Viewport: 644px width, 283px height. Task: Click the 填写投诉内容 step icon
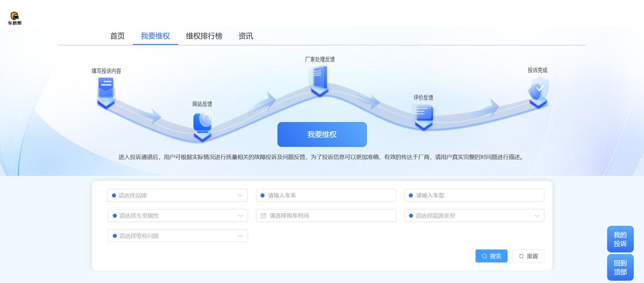click(106, 92)
